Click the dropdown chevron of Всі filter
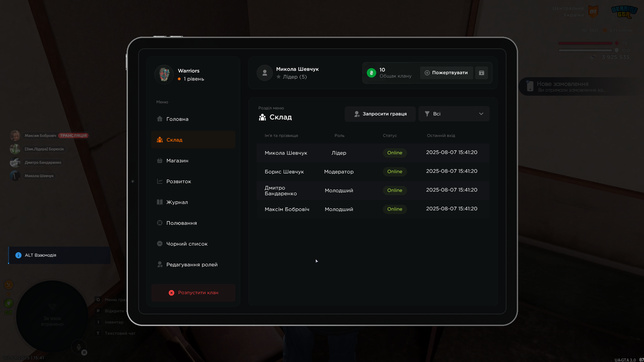The image size is (644, 362). tap(481, 114)
